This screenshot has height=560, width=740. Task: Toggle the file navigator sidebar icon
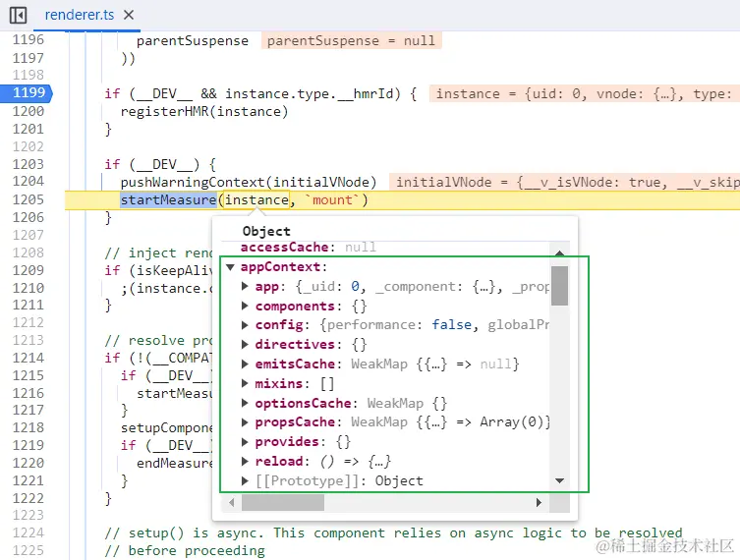pos(19,15)
